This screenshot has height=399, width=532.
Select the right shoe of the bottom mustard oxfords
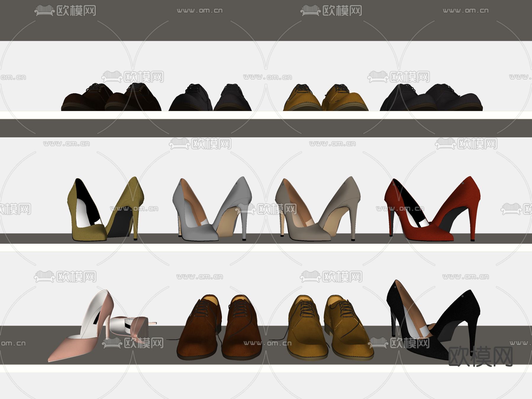[x=349, y=329]
